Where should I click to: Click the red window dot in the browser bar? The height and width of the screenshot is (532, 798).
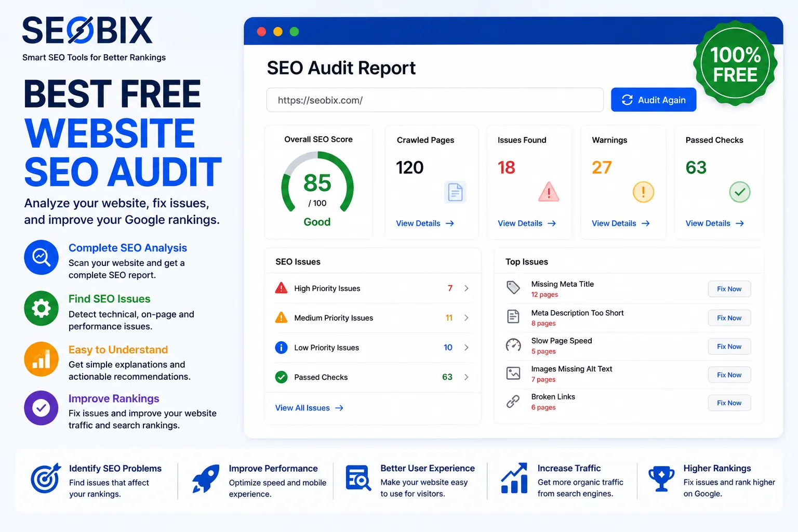point(261,32)
